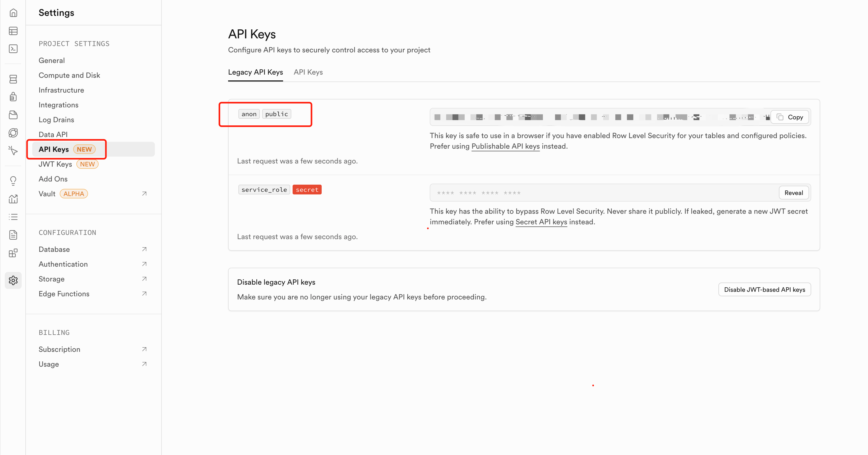Image resolution: width=868 pixels, height=455 pixels.
Task: Copy the anon public key
Action: click(x=790, y=117)
